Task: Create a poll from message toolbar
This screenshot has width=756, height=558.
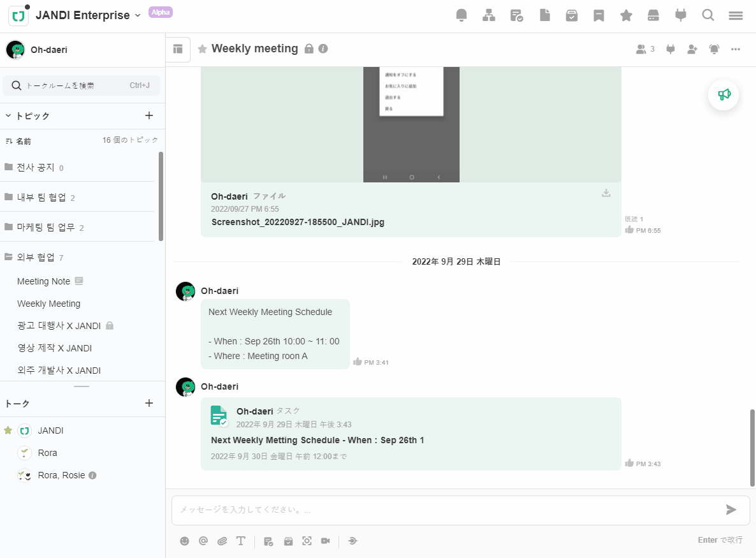Action: click(x=288, y=541)
